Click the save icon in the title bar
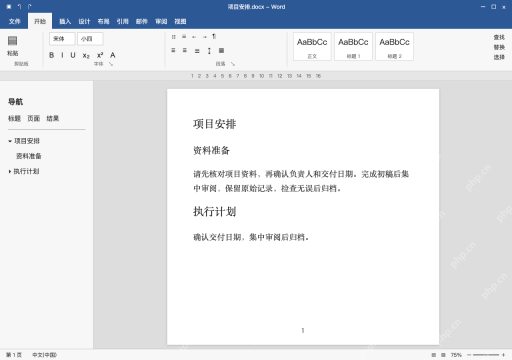Image resolution: width=512 pixels, height=360 pixels. pos(9,7)
